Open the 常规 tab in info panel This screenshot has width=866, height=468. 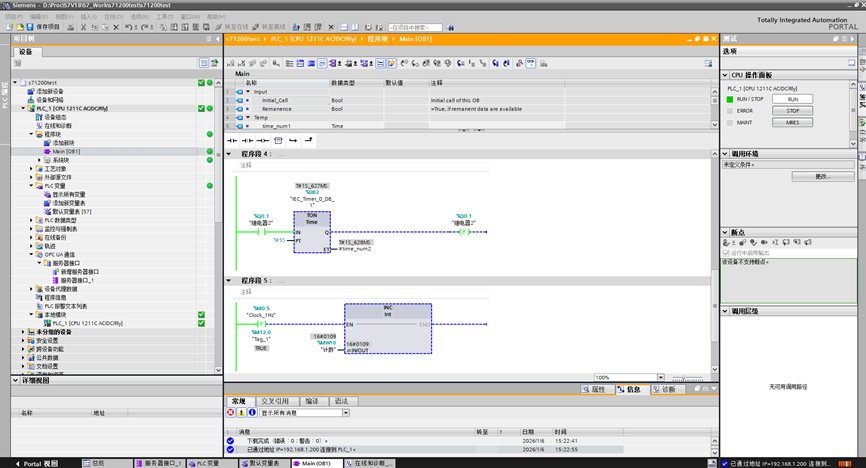[239, 401]
